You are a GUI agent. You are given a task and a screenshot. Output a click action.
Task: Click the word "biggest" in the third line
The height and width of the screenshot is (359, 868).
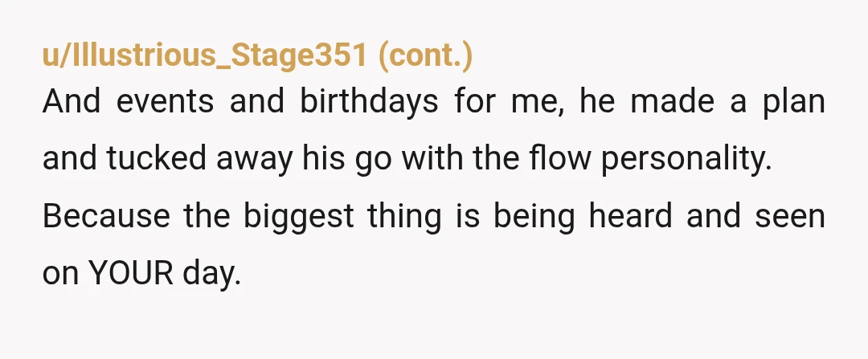click(x=298, y=217)
